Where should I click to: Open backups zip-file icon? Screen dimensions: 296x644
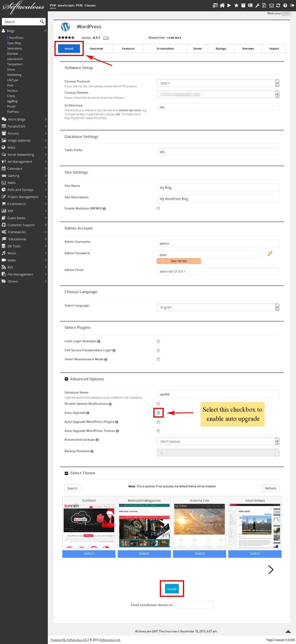point(264,5)
